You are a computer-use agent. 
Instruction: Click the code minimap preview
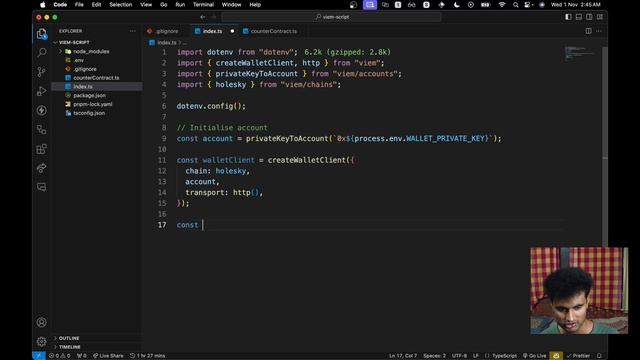[580, 54]
